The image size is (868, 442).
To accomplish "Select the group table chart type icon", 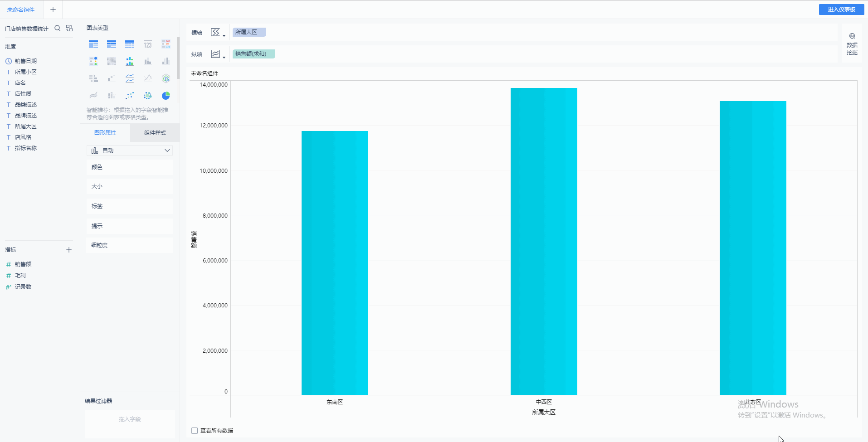I will pos(93,44).
